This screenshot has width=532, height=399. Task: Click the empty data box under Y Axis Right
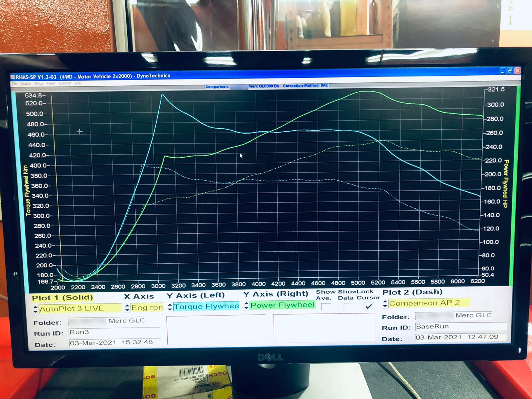[x=324, y=328]
